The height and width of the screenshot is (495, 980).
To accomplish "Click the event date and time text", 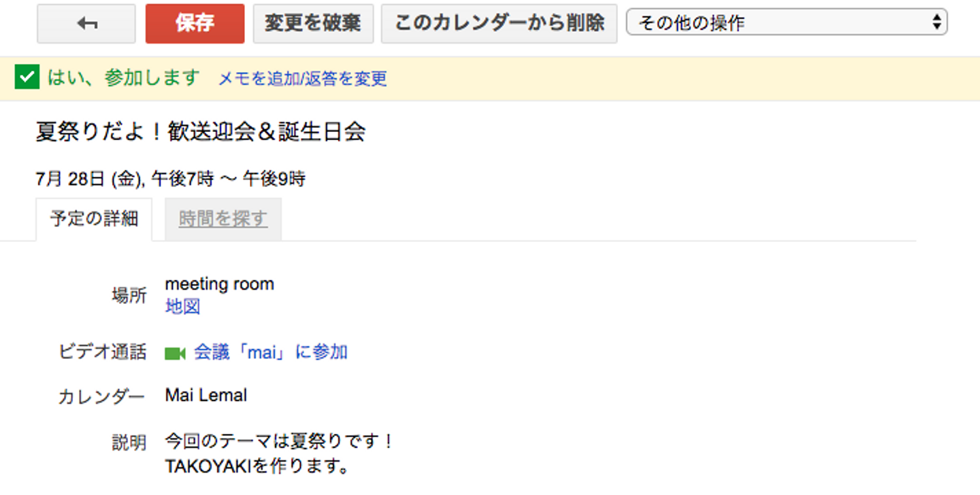I will [170, 179].
